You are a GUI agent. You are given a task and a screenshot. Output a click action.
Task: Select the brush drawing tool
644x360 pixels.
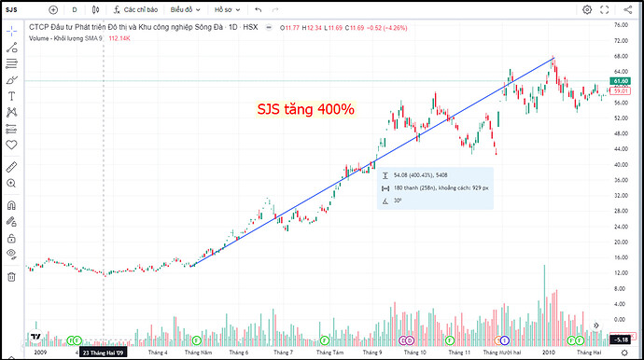tap(12, 80)
